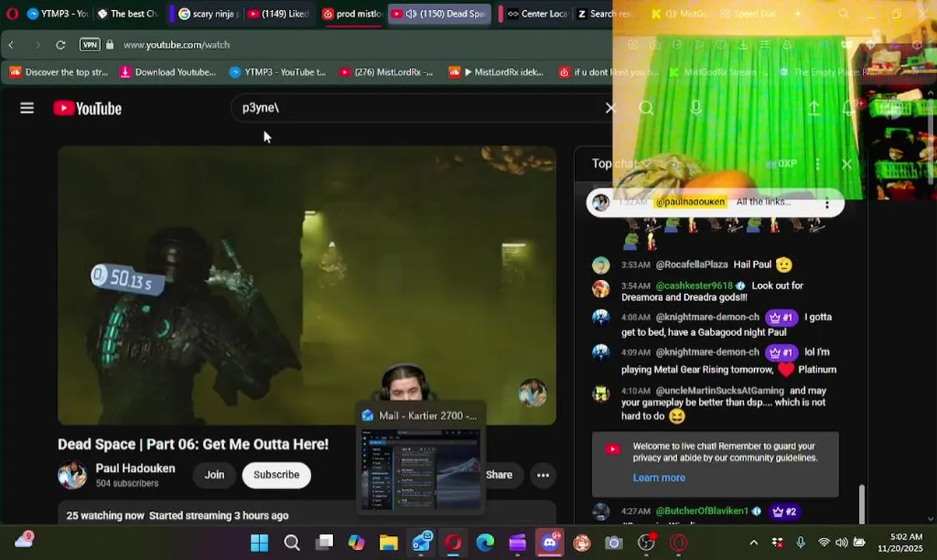
Task: Reload the current page
Action: coord(60,45)
